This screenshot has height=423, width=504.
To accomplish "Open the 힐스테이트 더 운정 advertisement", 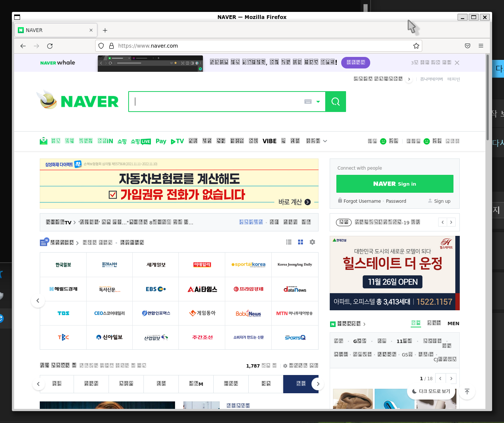I will click(x=395, y=273).
